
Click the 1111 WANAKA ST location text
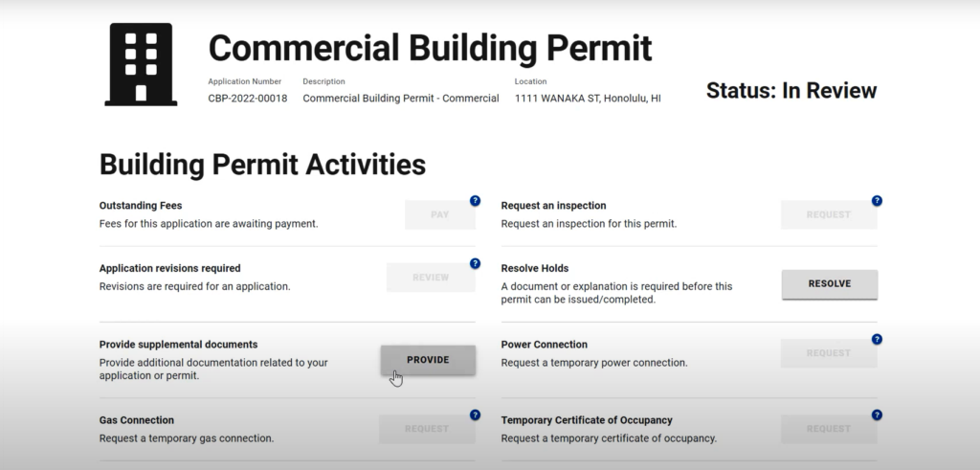(588, 99)
